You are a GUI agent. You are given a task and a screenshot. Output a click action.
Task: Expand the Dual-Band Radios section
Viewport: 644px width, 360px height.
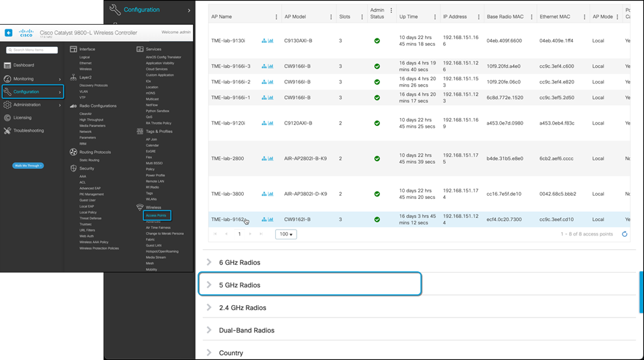click(209, 330)
